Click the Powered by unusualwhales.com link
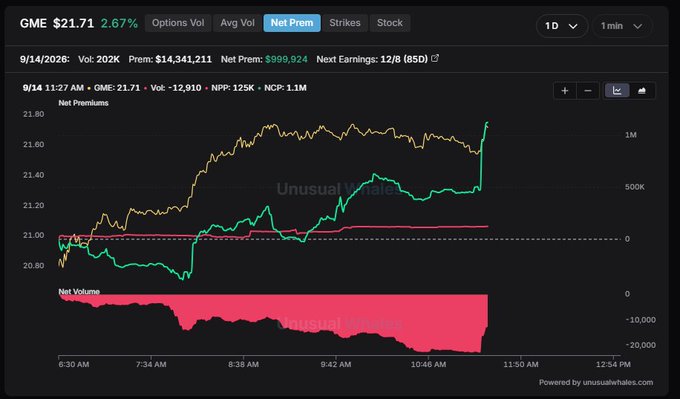This screenshot has height=399, width=680. click(x=596, y=382)
